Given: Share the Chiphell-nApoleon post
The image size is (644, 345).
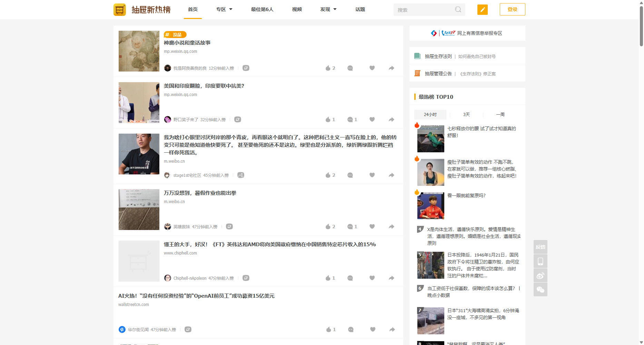Looking at the screenshot, I should click(391, 278).
